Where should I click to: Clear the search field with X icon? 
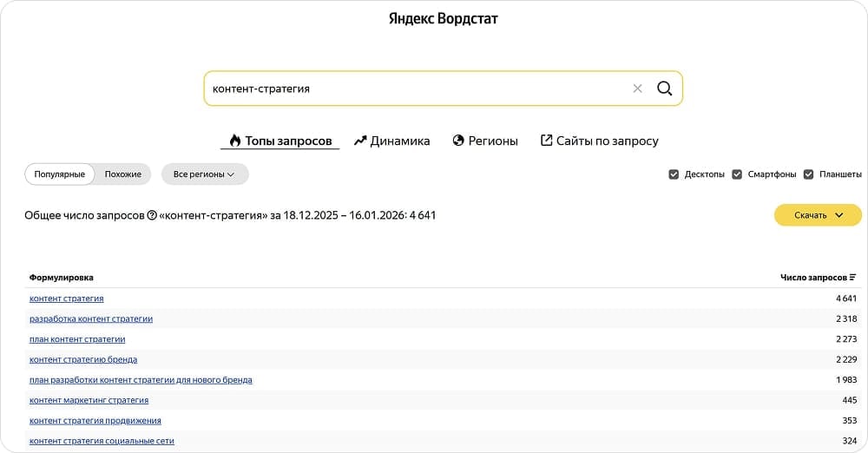click(637, 89)
